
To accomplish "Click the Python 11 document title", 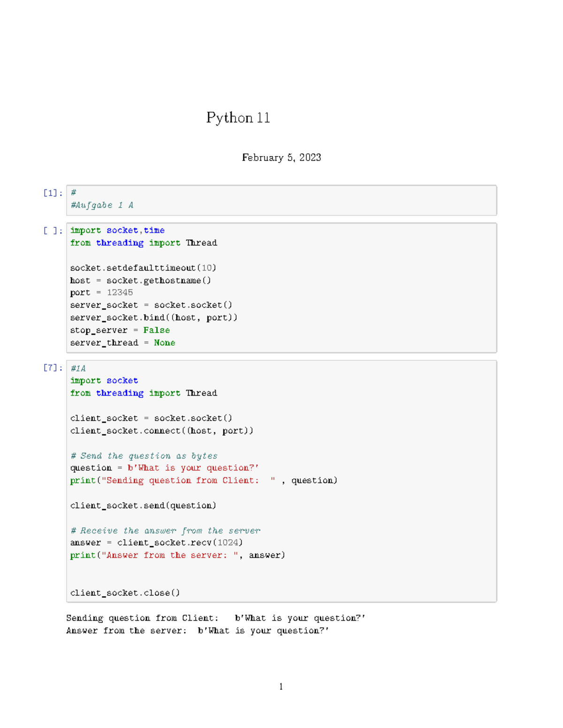I will (x=238, y=118).
